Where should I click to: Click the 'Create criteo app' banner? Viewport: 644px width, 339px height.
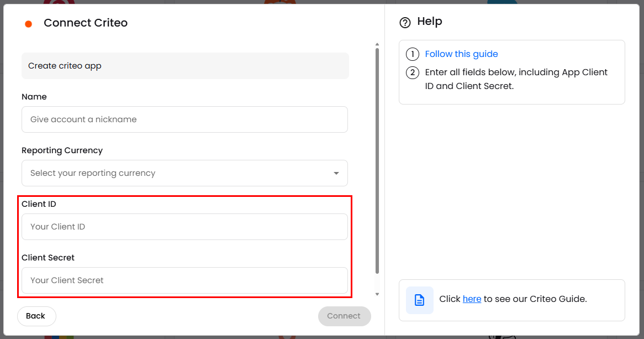tap(185, 66)
